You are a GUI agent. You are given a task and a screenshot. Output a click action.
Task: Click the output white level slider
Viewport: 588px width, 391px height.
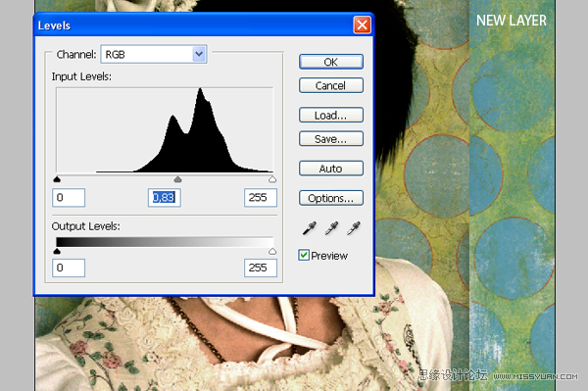272,251
